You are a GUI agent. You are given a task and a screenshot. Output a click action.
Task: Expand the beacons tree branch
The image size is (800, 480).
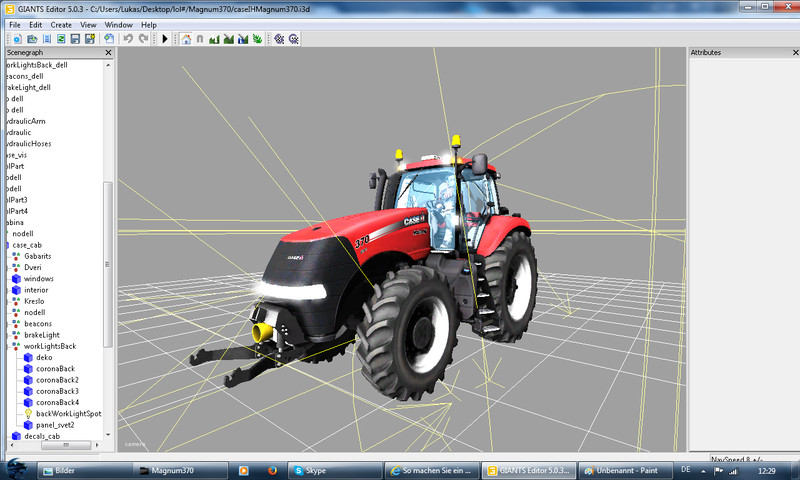pos(8,323)
